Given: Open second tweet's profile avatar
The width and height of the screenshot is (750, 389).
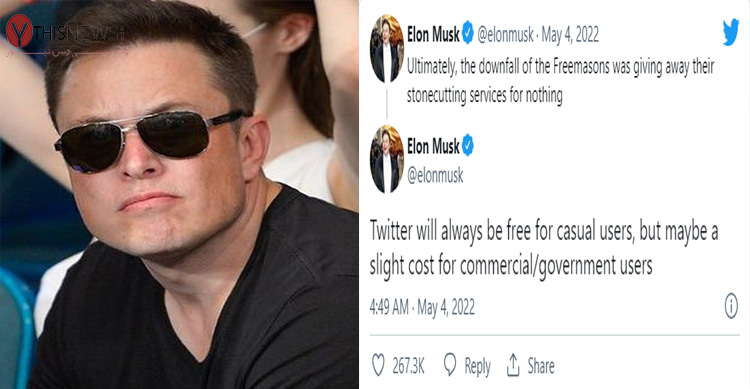Looking at the screenshot, I should [x=387, y=159].
